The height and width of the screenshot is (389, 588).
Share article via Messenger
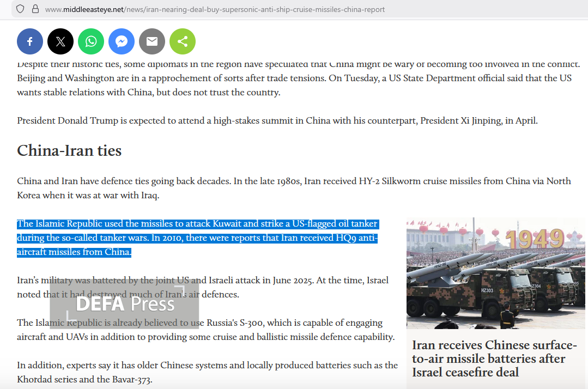(x=122, y=41)
